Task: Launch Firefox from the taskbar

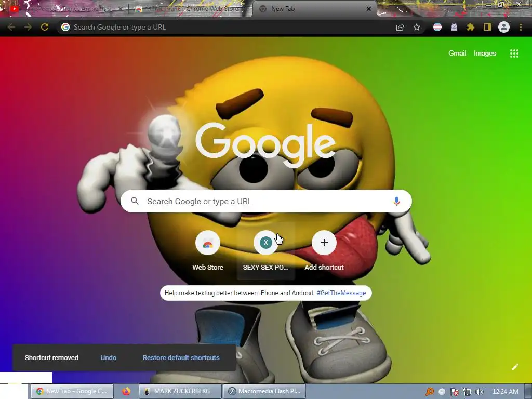Action: click(126, 391)
